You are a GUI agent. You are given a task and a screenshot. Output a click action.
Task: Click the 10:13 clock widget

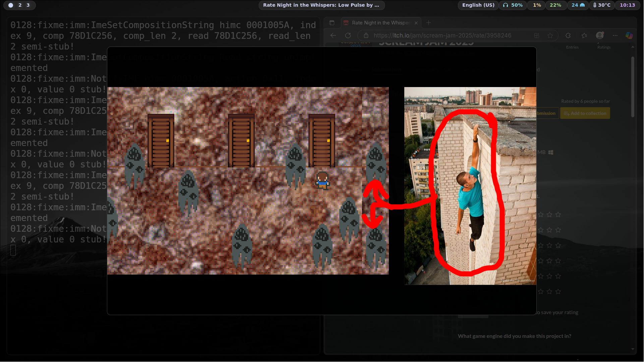[627, 5]
